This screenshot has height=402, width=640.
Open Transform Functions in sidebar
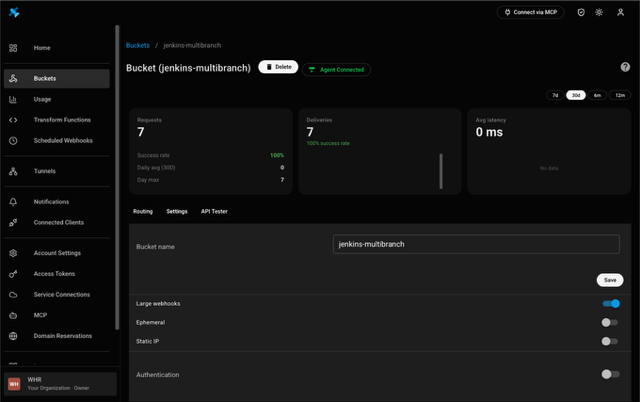tap(57, 120)
